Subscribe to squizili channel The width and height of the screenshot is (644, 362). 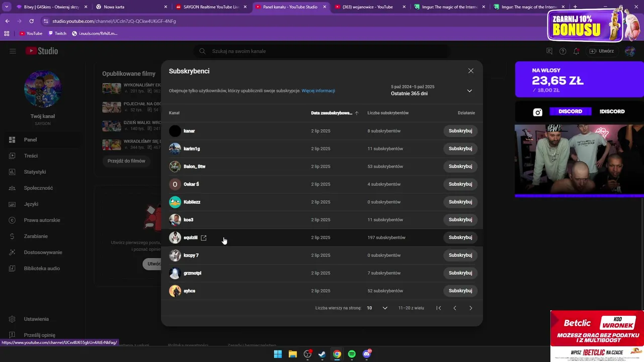460,237
